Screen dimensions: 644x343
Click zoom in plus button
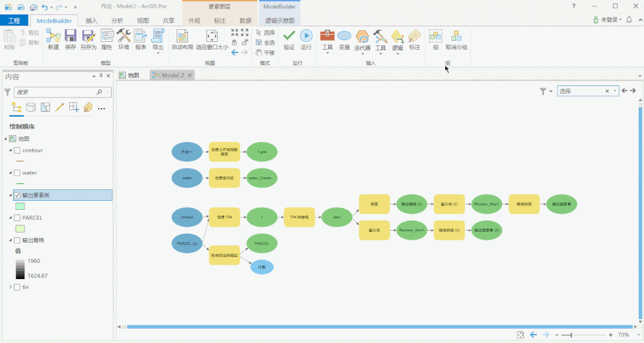point(611,335)
